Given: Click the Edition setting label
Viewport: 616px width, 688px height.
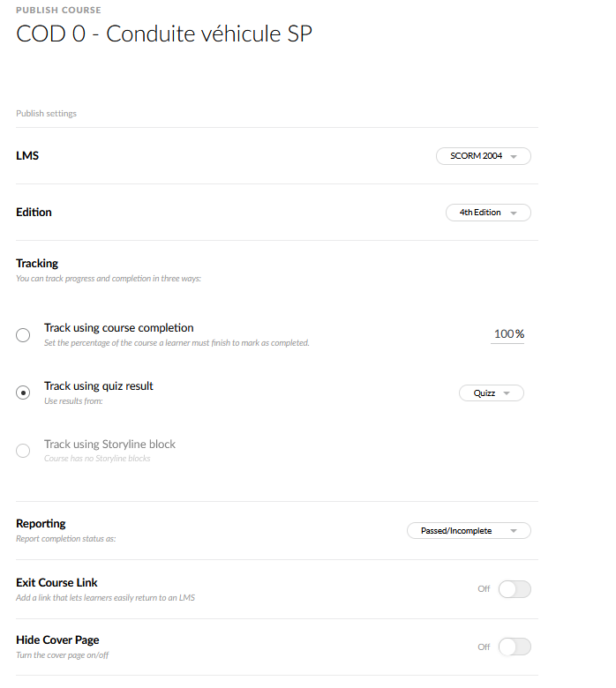Looking at the screenshot, I should tap(34, 213).
